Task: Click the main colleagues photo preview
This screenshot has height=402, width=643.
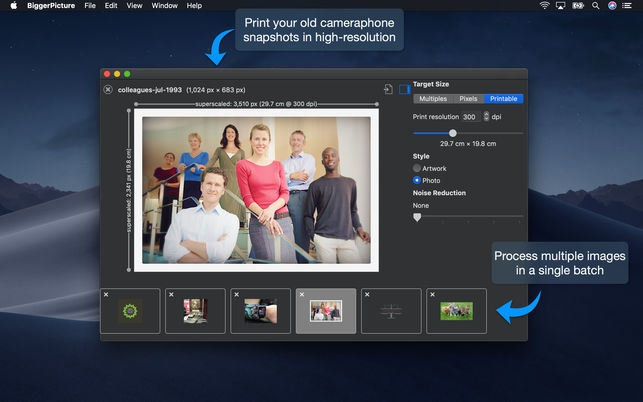Action: point(256,190)
